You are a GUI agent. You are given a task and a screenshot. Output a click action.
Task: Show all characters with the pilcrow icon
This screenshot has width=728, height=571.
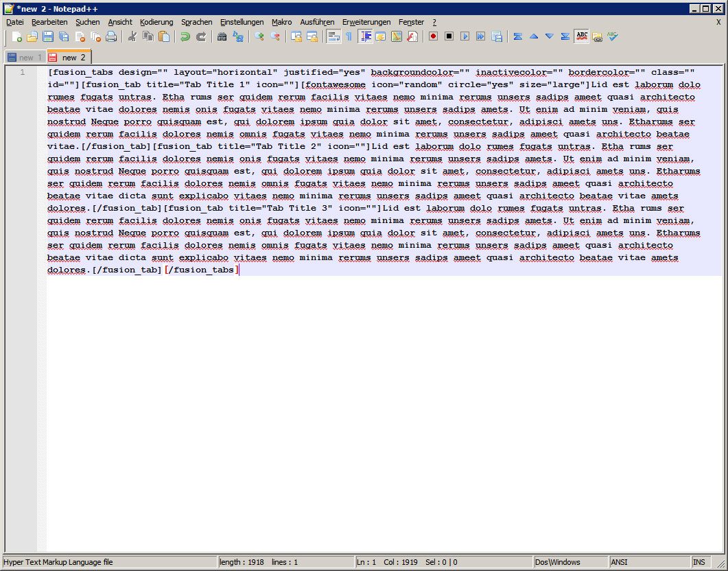349,36
